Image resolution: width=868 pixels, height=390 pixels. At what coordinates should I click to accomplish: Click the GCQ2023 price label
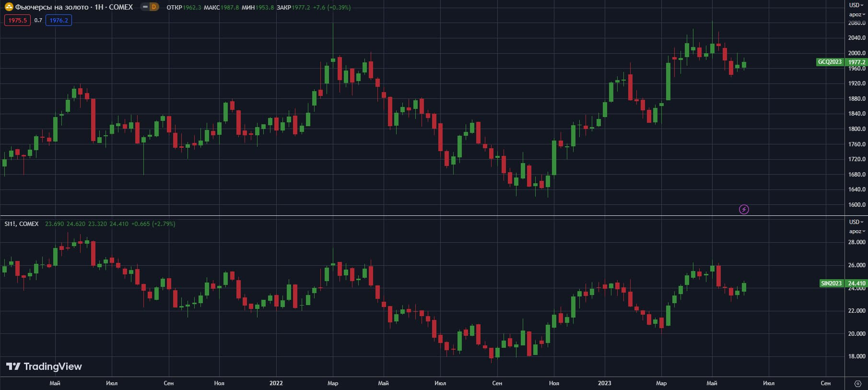[830, 62]
